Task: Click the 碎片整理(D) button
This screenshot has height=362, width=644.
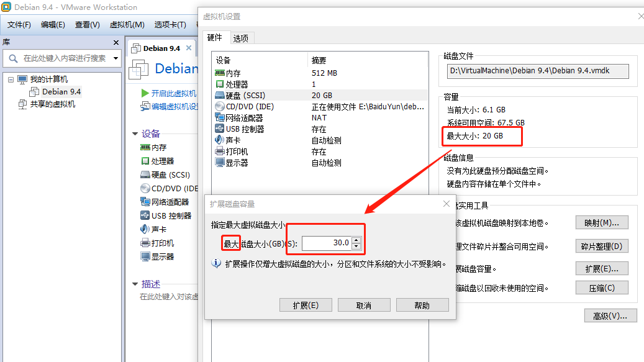Action: point(602,247)
